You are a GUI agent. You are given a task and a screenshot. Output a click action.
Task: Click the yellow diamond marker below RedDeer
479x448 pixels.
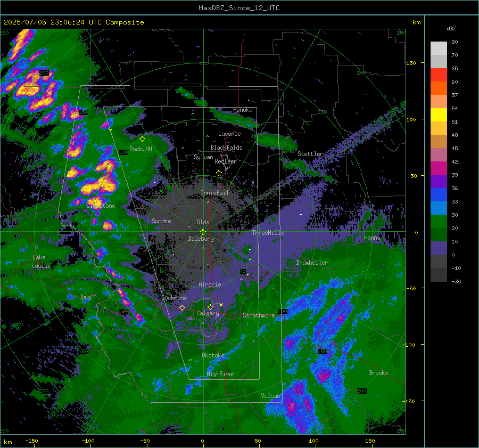(x=219, y=173)
